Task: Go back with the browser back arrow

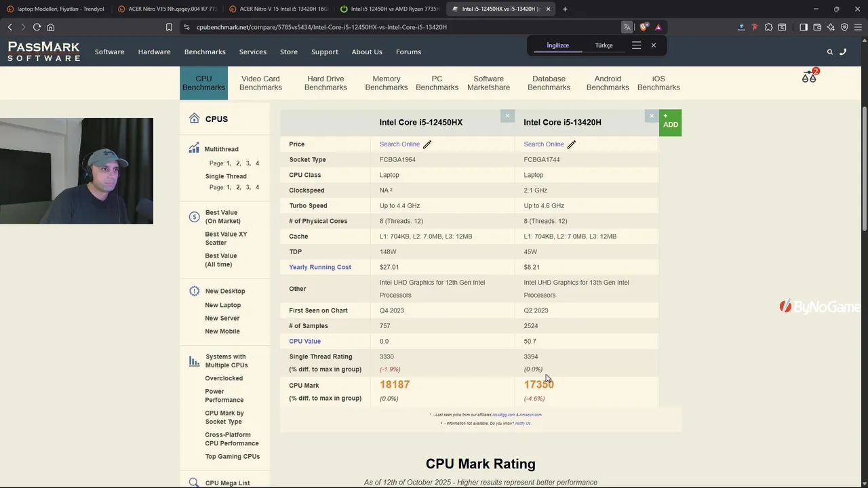Action: click(9, 27)
